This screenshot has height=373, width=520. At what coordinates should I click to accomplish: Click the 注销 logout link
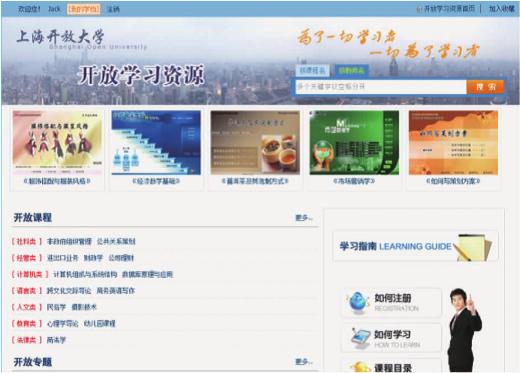pyautogui.click(x=113, y=9)
